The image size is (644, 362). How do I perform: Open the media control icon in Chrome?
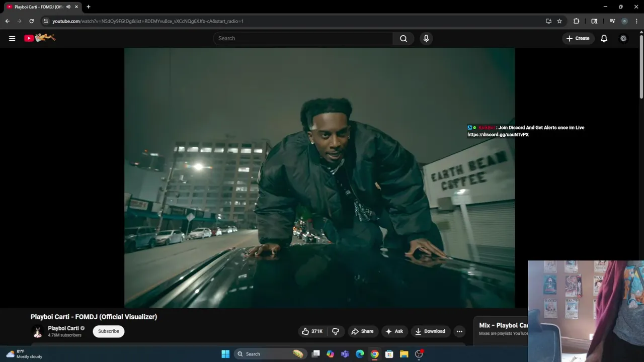(x=612, y=21)
